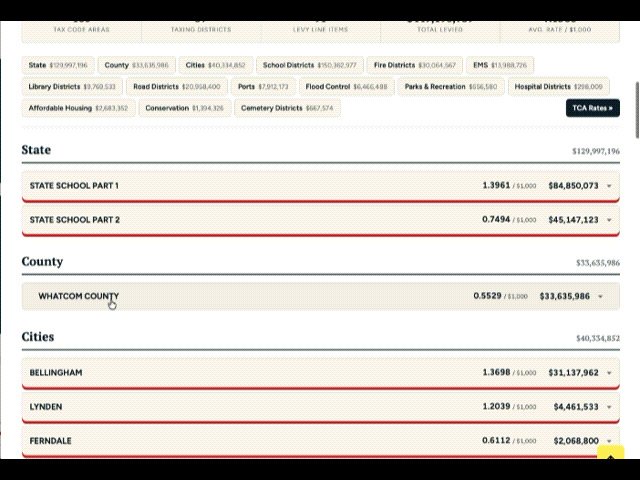Click the TOTAL LEVIED stat label
Image resolution: width=640 pixels, height=480 pixels.
[x=440, y=29]
